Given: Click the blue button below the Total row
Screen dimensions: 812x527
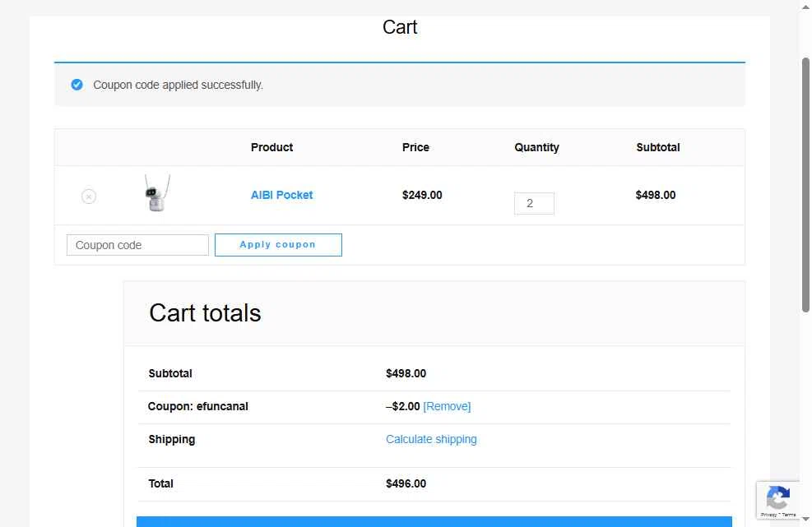Looking at the screenshot, I should (434, 521).
